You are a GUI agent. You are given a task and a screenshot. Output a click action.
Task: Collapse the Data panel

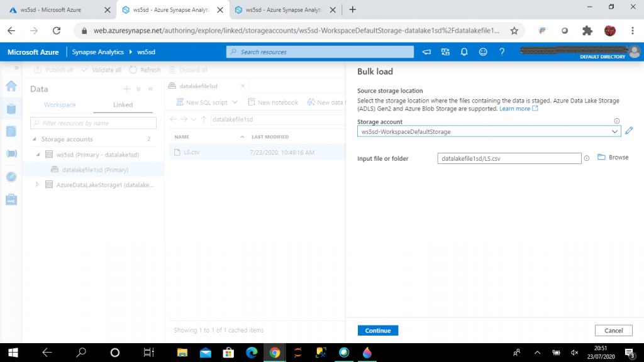151,89
